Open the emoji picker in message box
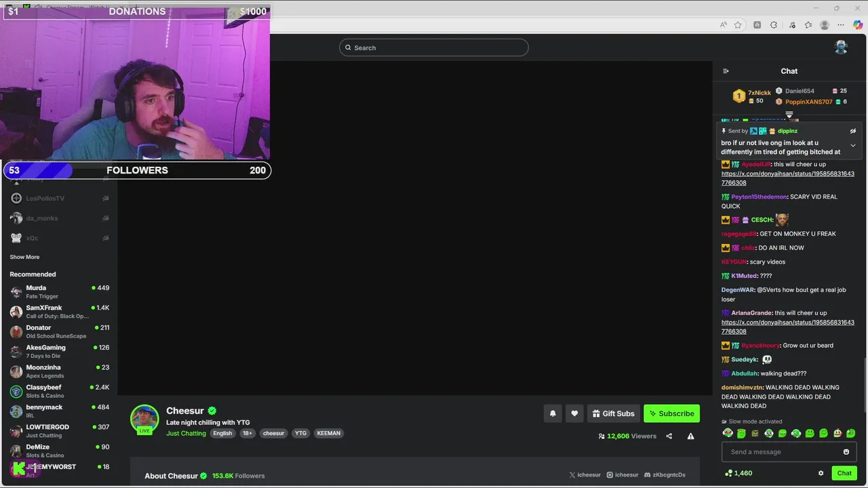Image resolution: width=868 pixels, height=488 pixels. [846, 452]
